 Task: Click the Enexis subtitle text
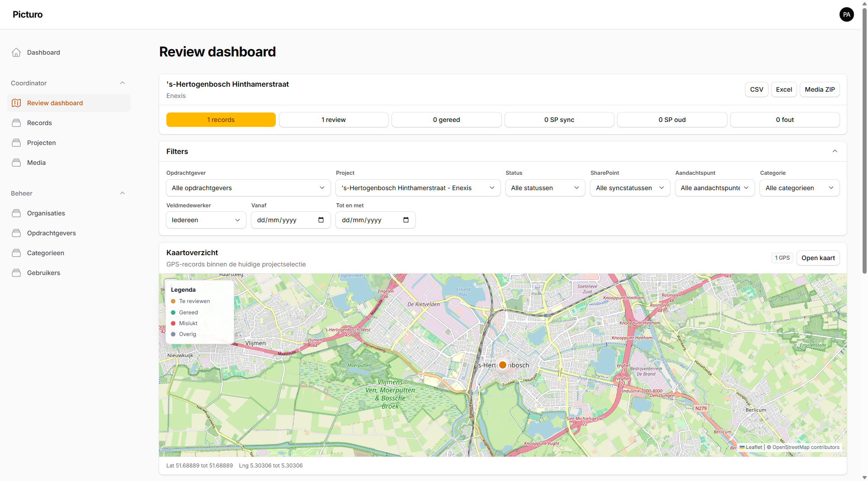pos(176,96)
